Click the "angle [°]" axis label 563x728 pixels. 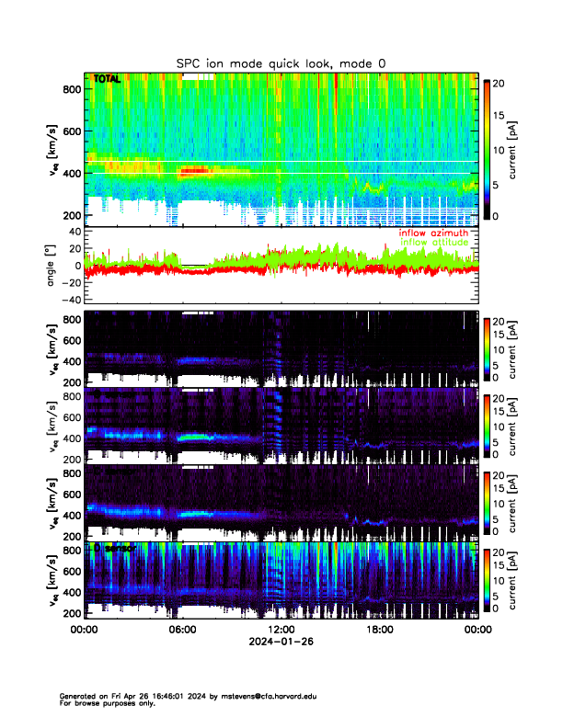point(52,265)
